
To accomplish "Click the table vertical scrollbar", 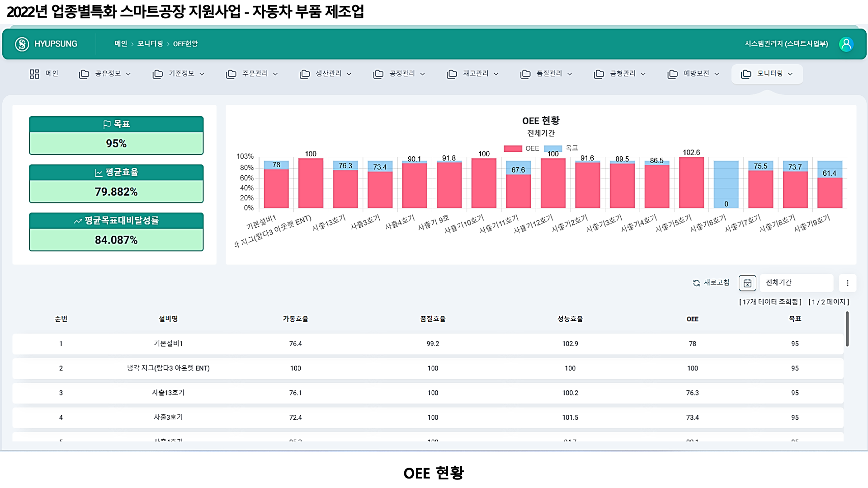I will [847, 329].
